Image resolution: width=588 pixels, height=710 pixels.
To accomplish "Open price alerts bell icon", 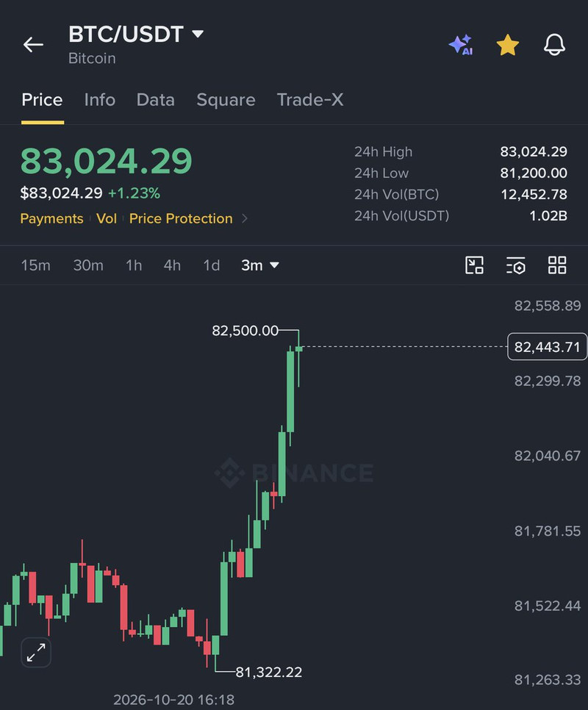I will [x=554, y=45].
